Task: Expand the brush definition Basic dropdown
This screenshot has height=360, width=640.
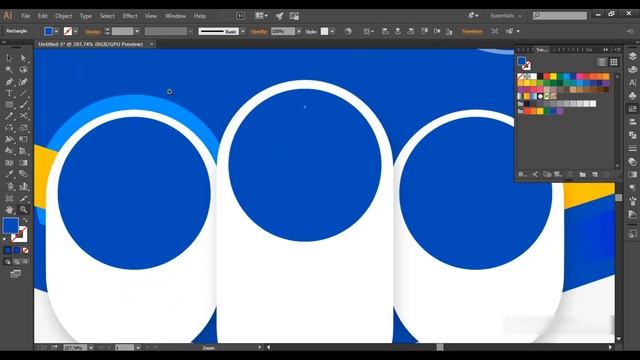Action: pyautogui.click(x=243, y=31)
